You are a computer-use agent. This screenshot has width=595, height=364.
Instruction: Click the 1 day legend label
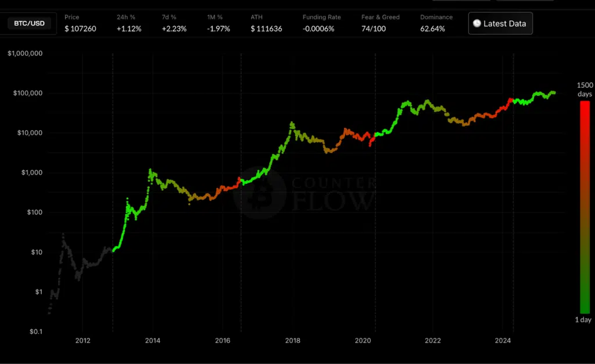pyautogui.click(x=585, y=320)
